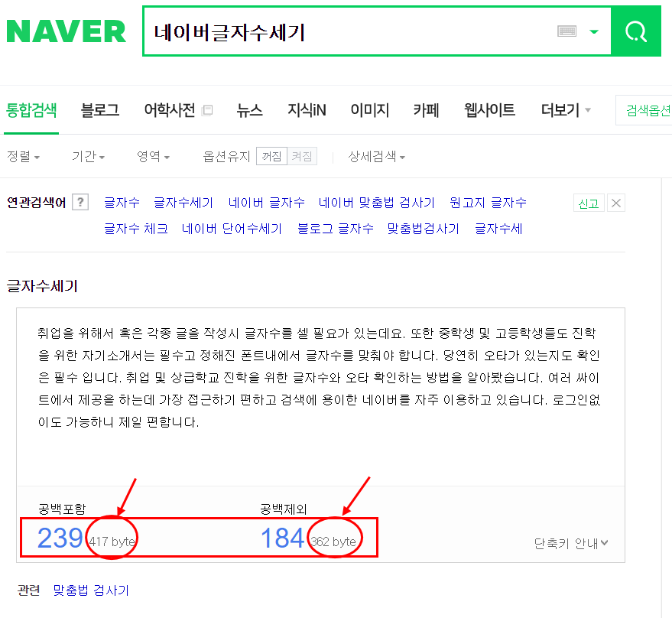The height and width of the screenshot is (618, 672).
Task: Open the 맞춤법 검사기 related link
Action: 91,590
